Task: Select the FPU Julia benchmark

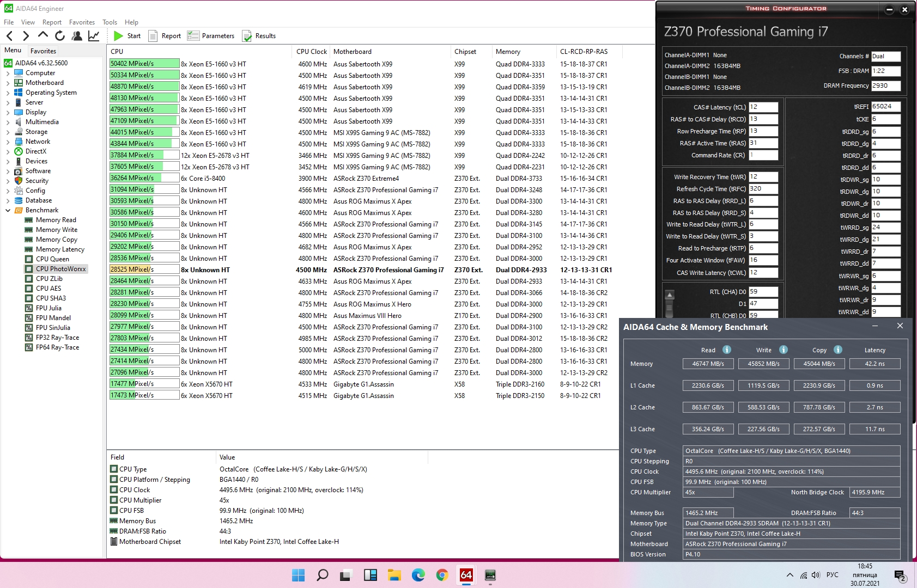Action: (x=48, y=308)
